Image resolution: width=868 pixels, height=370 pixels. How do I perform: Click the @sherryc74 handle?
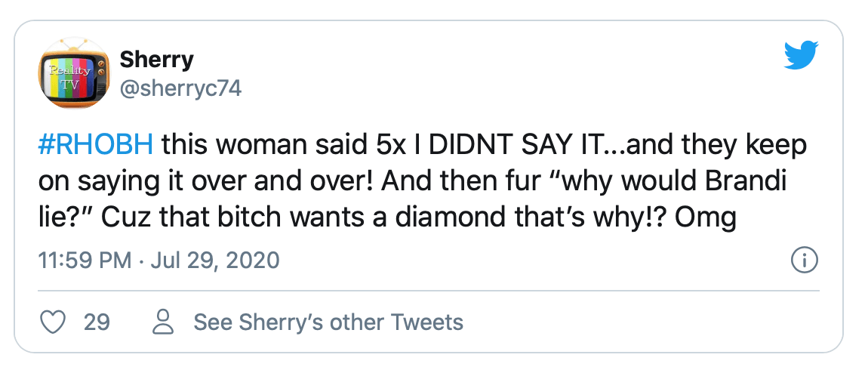pyautogui.click(x=180, y=88)
